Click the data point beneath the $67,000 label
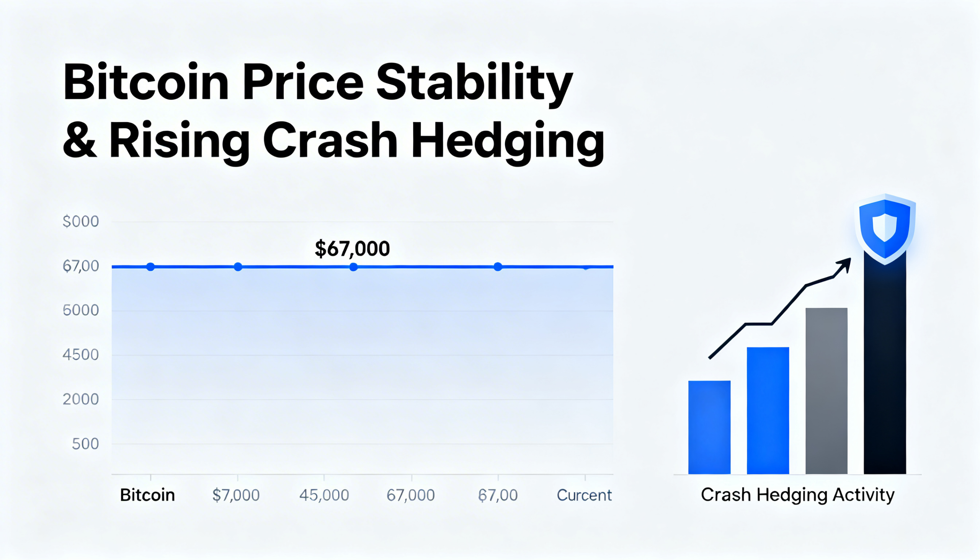The image size is (980, 560). [x=353, y=267]
